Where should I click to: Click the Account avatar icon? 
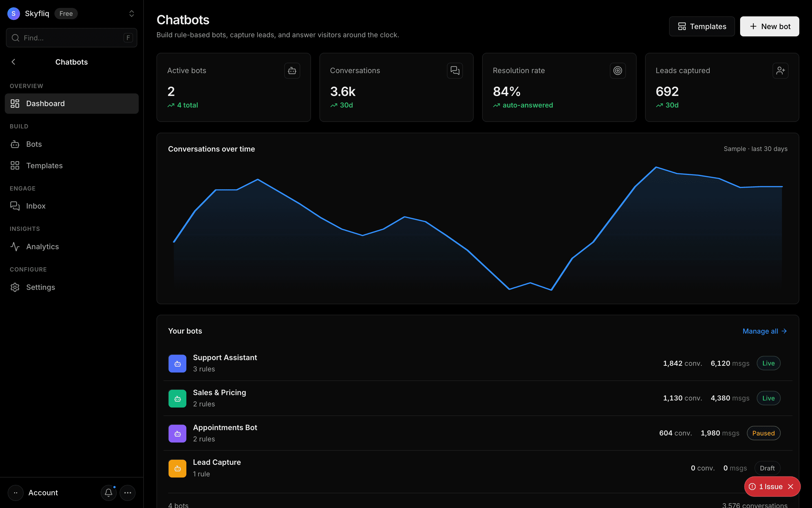click(16, 492)
